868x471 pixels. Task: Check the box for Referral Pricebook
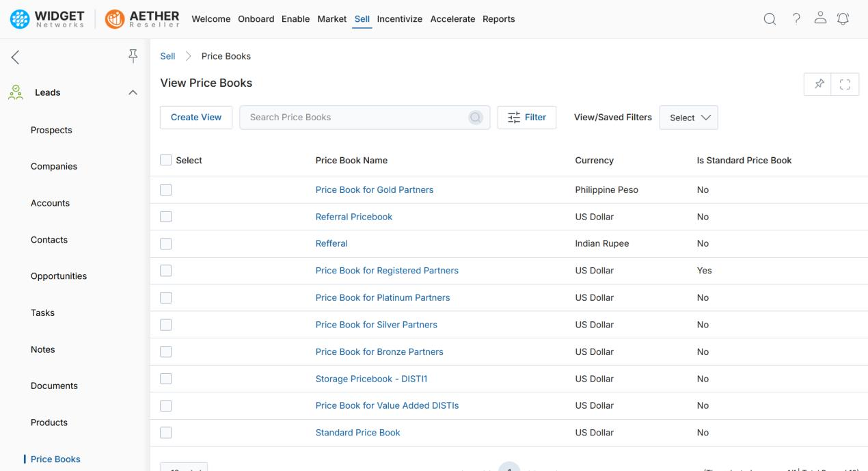click(165, 217)
